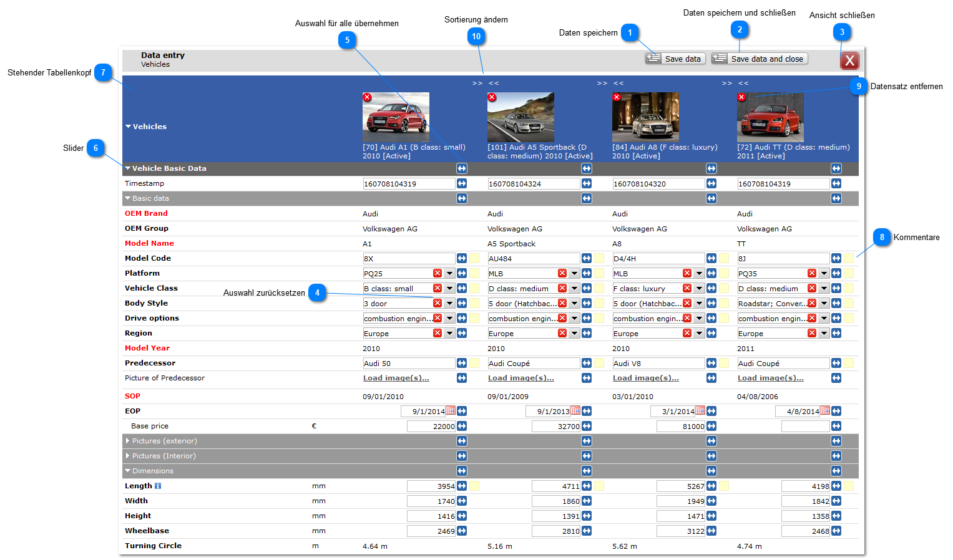This screenshot has height=560, width=953.
Task: Open Audi TT Platform dropdown
Action: 824,273
